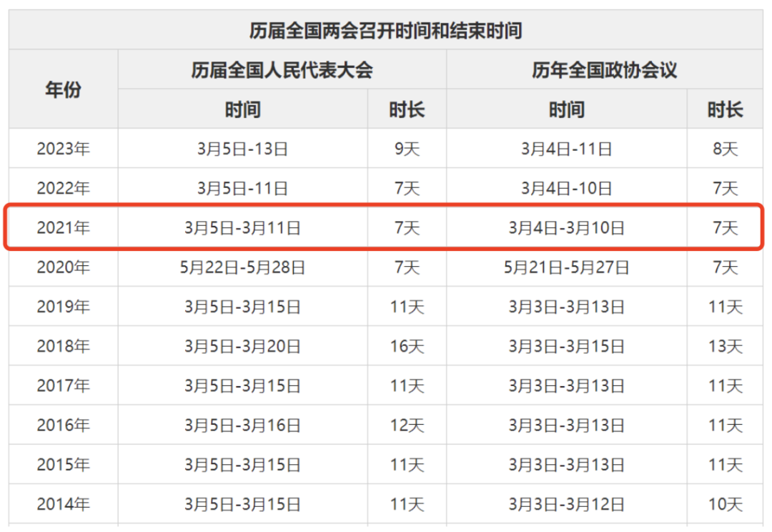Click the 9天 duration cell
772x532 pixels.
tap(407, 149)
